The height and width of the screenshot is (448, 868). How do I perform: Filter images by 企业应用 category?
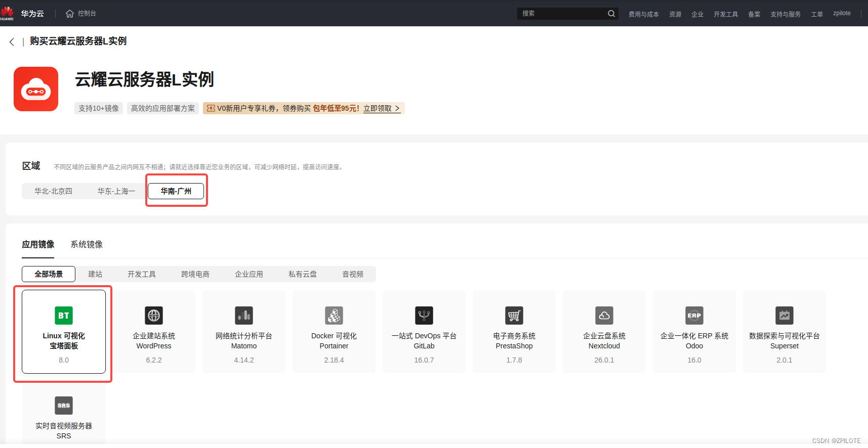click(x=249, y=274)
